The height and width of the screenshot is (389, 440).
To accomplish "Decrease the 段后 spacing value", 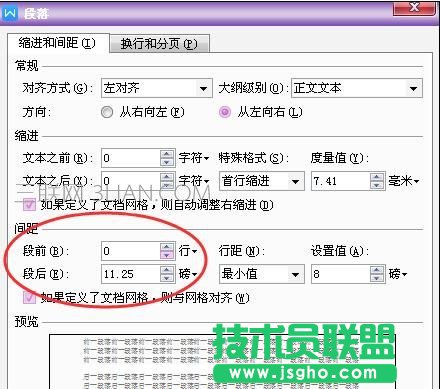I will tap(167, 278).
